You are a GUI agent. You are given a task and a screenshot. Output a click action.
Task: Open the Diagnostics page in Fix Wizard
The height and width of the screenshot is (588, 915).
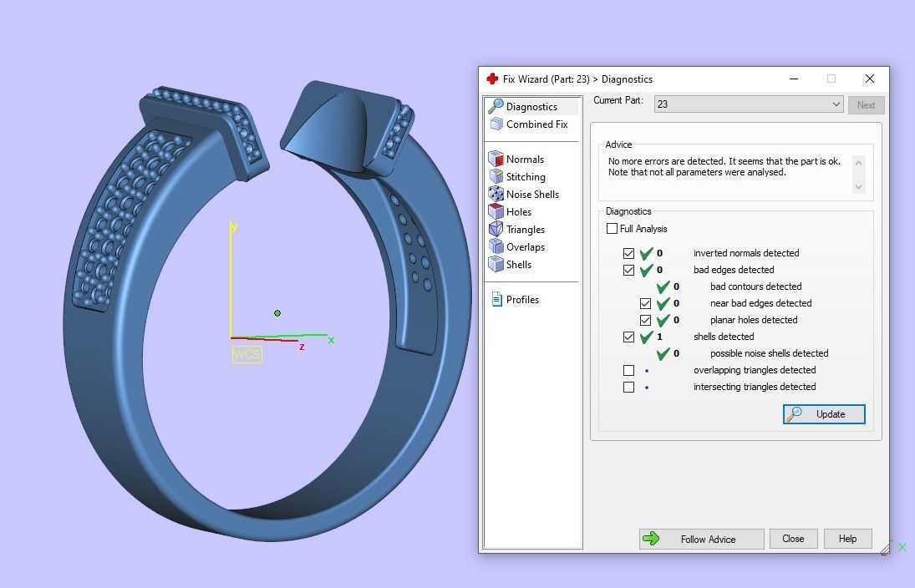(531, 106)
